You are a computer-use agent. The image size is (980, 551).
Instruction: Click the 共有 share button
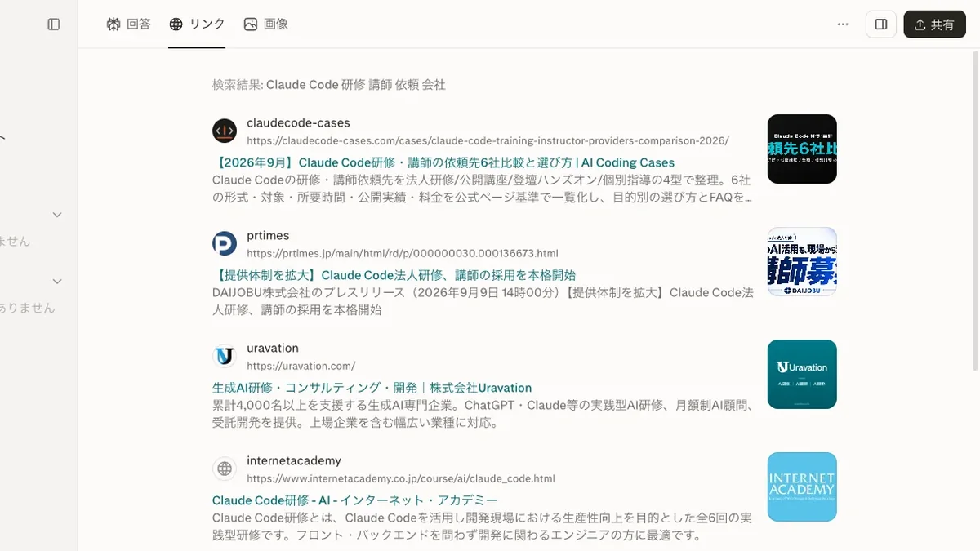(934, 24)
